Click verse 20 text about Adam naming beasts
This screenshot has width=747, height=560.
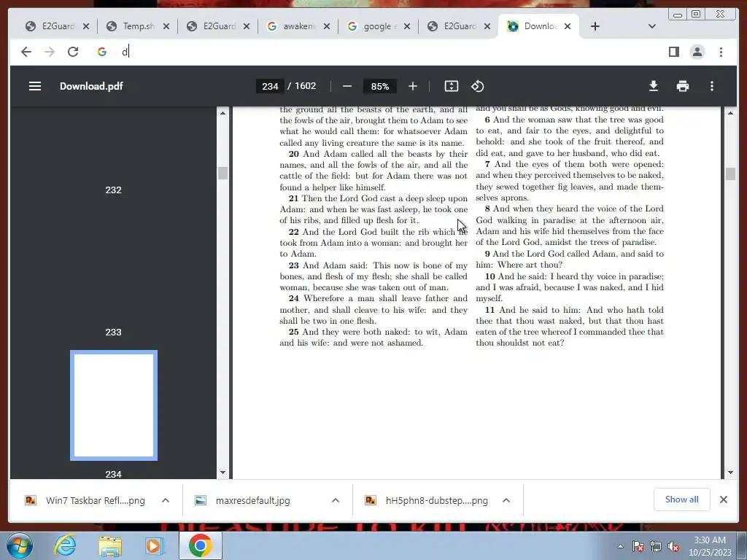tap(373, 171)
